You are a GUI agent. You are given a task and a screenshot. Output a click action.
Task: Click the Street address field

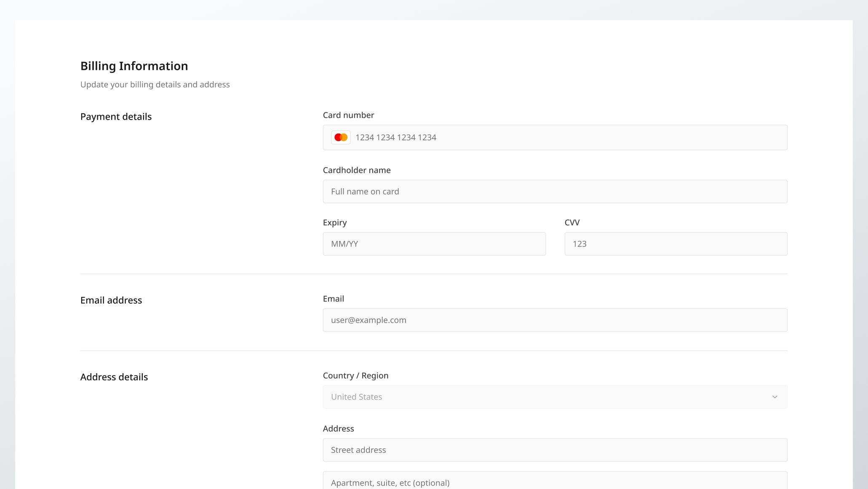point(555,450)
